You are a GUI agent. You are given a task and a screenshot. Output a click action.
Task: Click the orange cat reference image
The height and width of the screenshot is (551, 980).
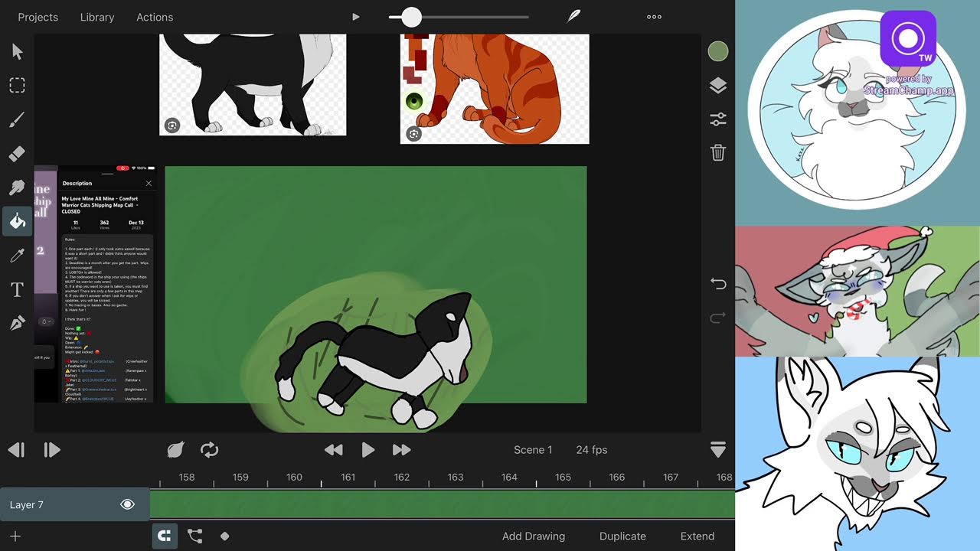[x=495, y=89]
